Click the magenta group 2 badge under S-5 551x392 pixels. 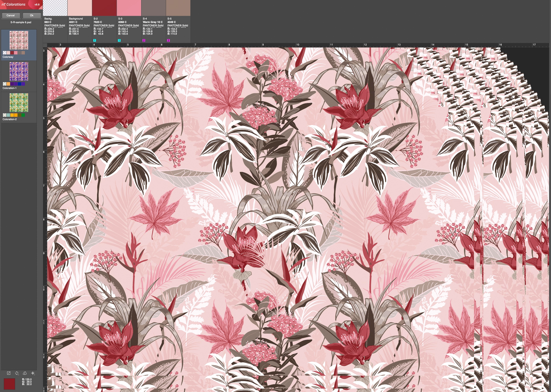[x=169, y=40]
